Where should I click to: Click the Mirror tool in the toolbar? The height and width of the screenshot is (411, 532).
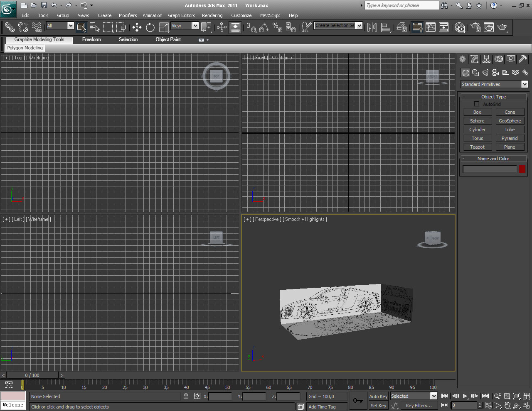pyautogui.click(x=372, y=27)
